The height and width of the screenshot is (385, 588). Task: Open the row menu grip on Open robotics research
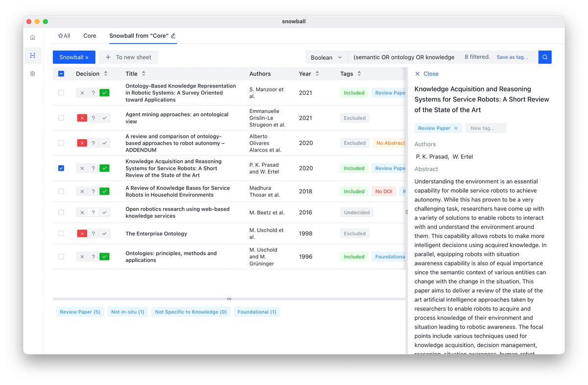tap(406, 212)
